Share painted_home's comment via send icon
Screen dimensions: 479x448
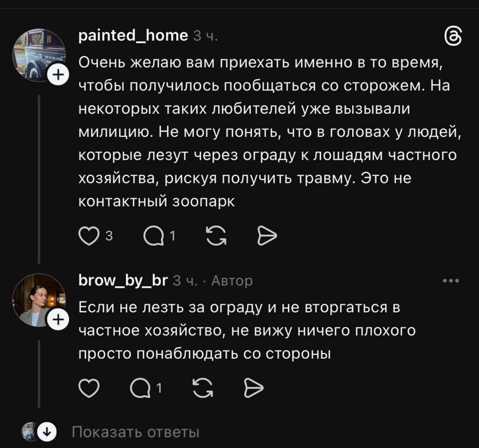(x=268, y=237)
